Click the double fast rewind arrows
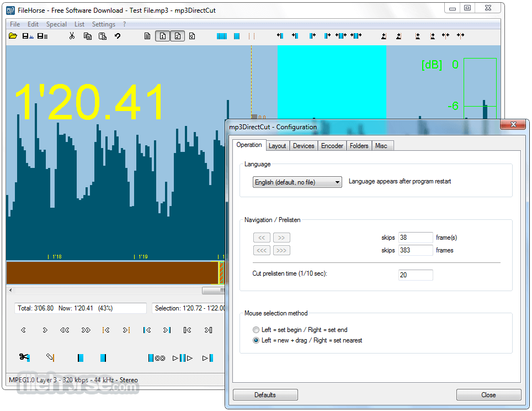This screenshot has width=532, height=411. click(x=65, y=330)
